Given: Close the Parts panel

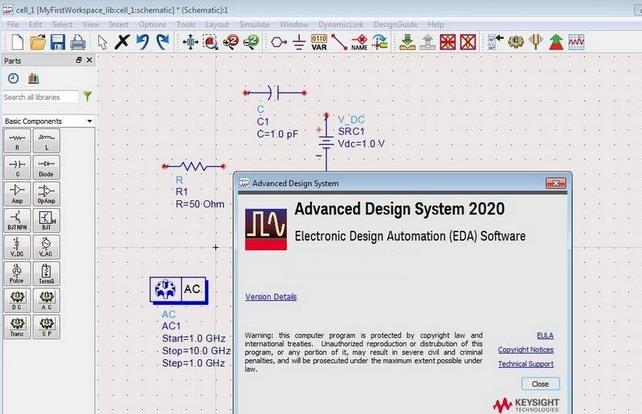Looking at the screenshot, I should click(90, 60).
